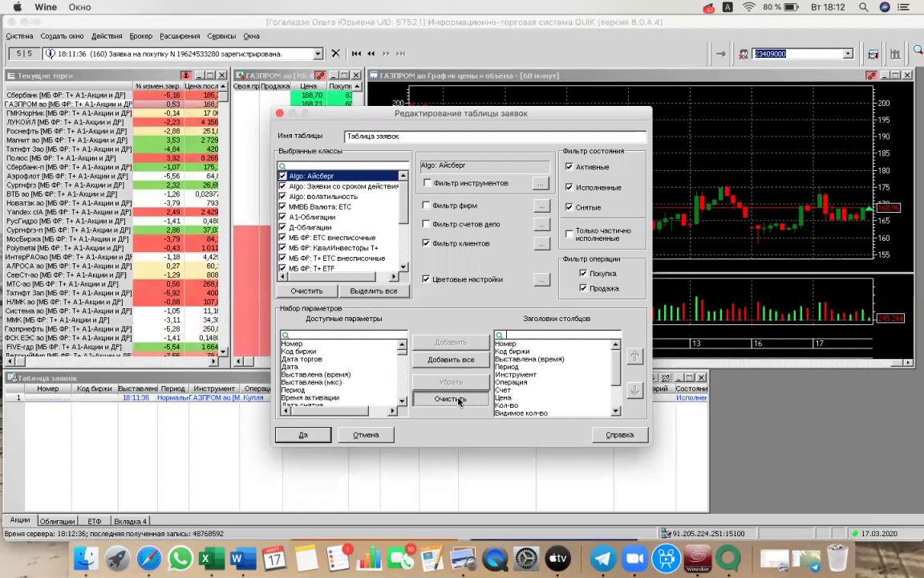Open the Брокер menu

click(141, 36)
